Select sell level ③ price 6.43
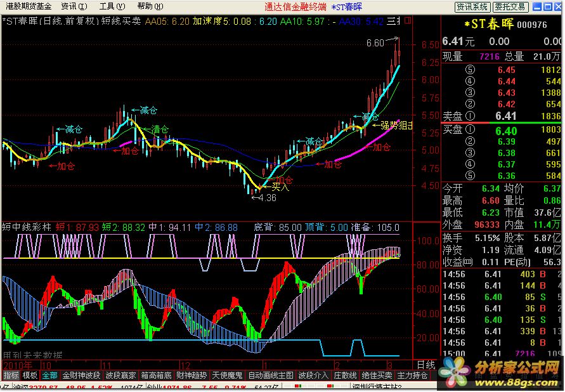Image resolution: width=565 pixels, height=392 pixels. tap(506, 93)
